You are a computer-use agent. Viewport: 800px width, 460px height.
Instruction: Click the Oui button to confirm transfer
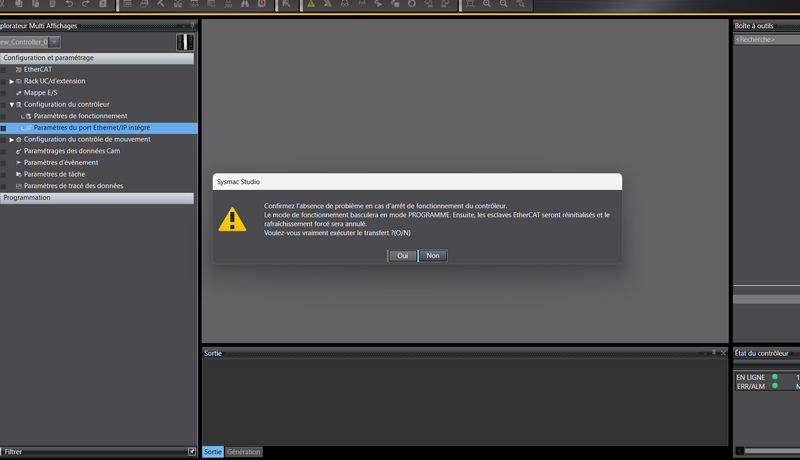click(x=402, y=256)
